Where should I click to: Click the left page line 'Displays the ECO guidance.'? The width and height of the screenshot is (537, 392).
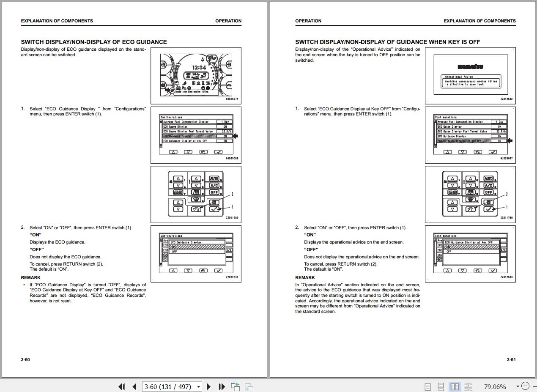58,242
